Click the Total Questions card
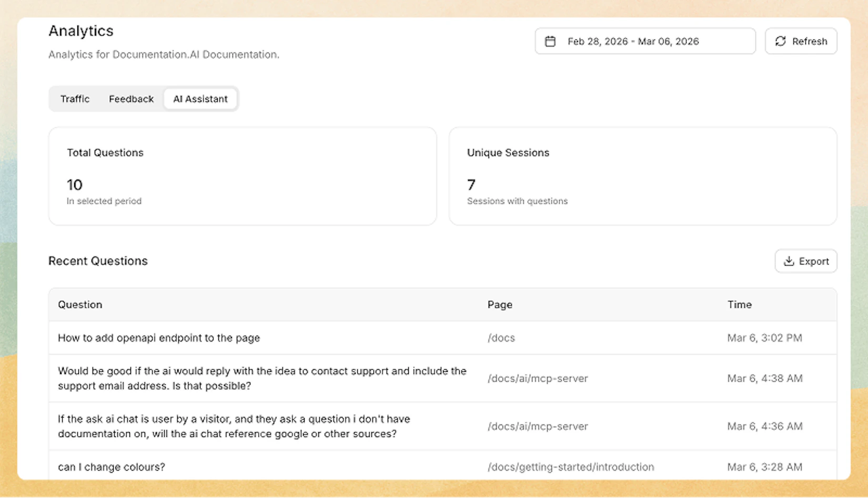The image size is (868, 498). point(242,176)
